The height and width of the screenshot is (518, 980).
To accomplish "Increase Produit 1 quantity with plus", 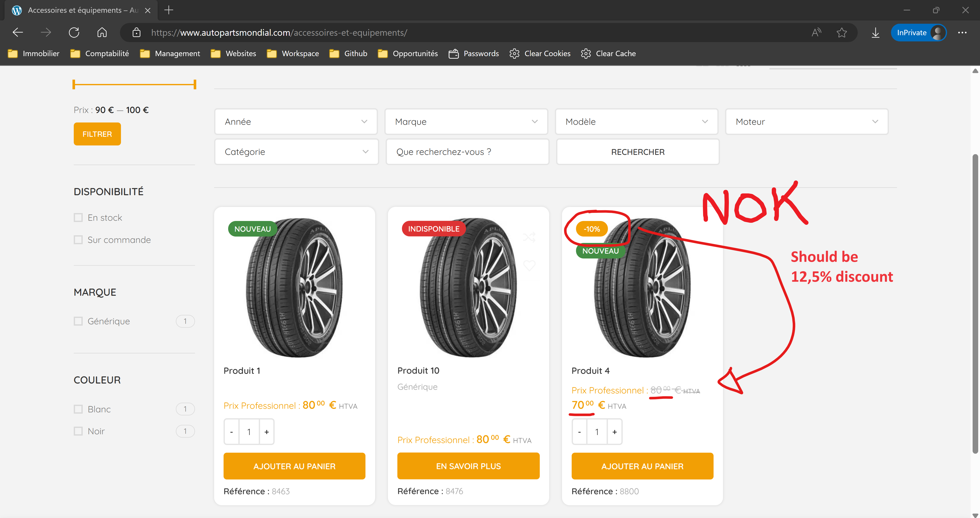I will (x=267, y=432).
